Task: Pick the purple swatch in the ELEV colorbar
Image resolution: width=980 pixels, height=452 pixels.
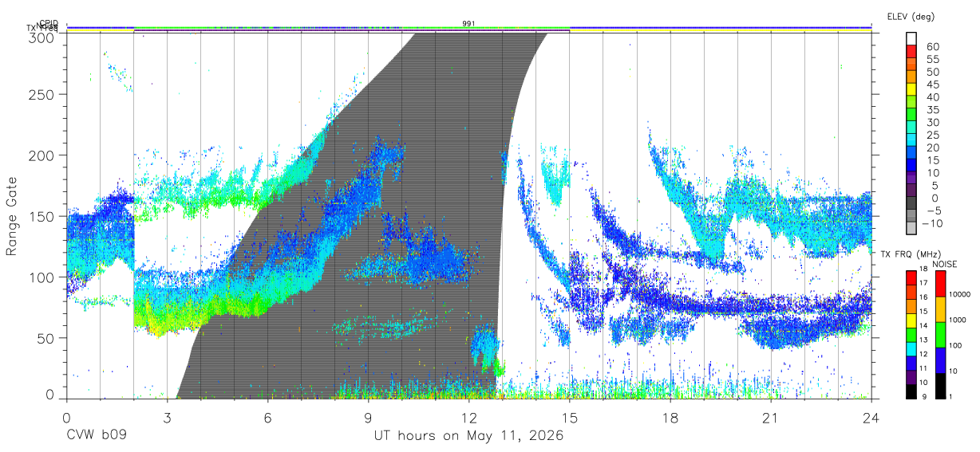Action: 911,179
